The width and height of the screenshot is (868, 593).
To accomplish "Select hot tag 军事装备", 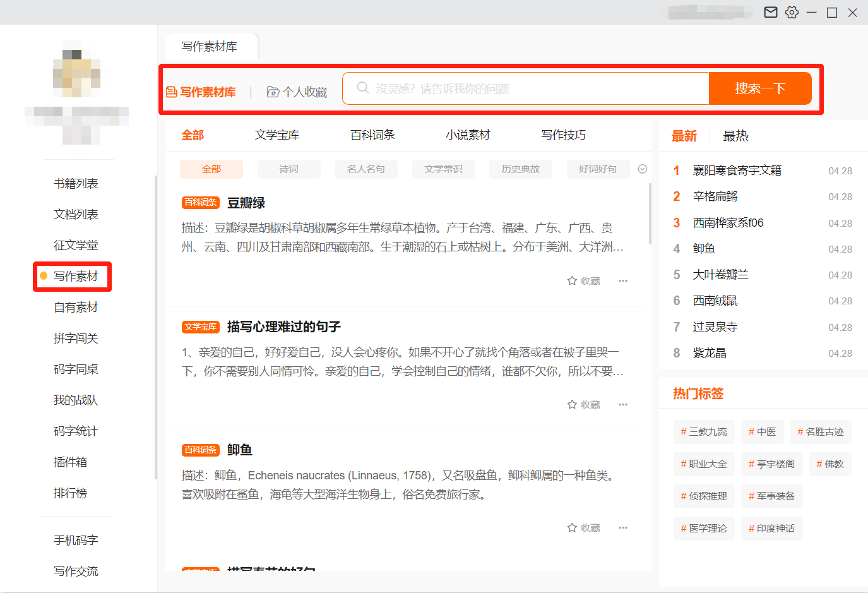I will pyautogui.click(x=772, y=496).
